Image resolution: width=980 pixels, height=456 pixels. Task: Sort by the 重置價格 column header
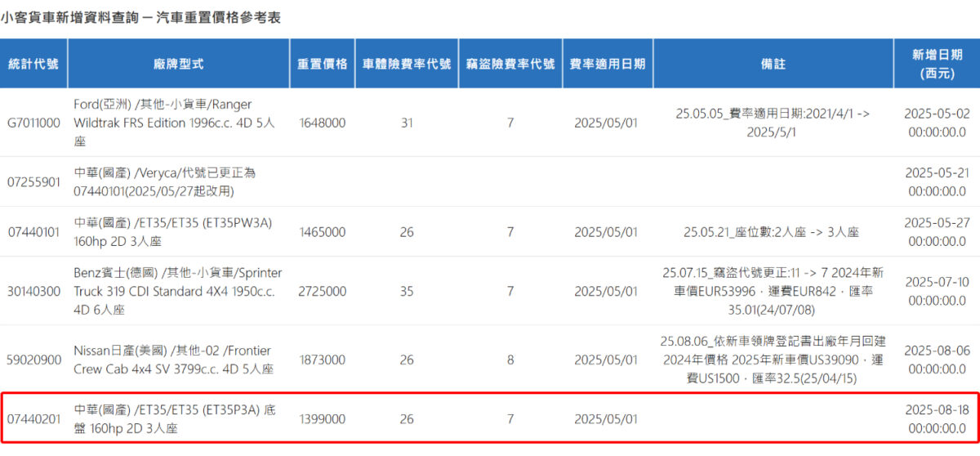coord(322,64)
